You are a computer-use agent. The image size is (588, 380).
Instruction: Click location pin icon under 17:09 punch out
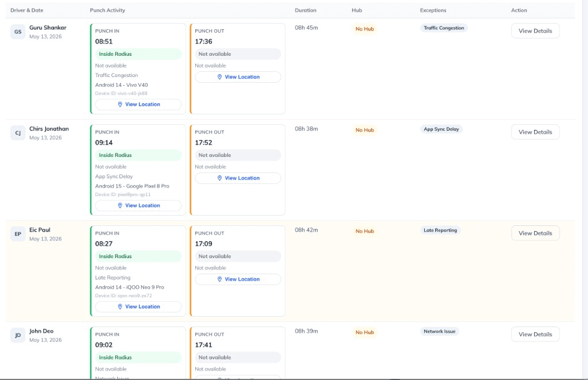click(x=220, y=279)
